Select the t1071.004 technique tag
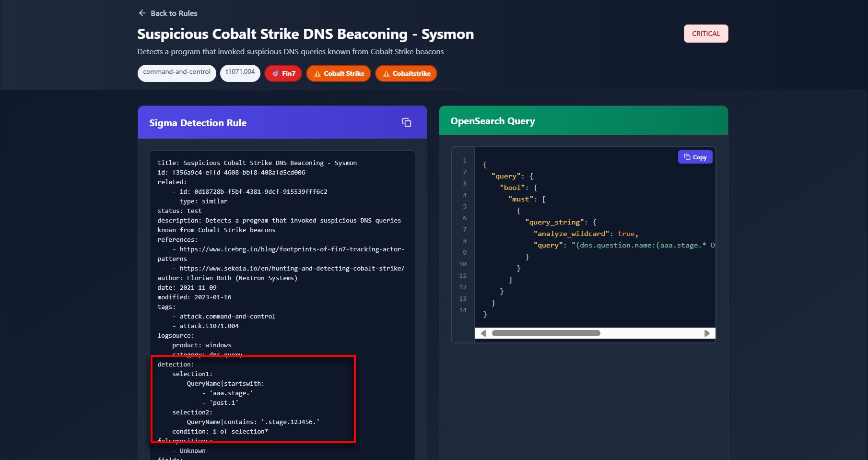The width and height of the screenshot is (868, 460). [x=240, y=72]
